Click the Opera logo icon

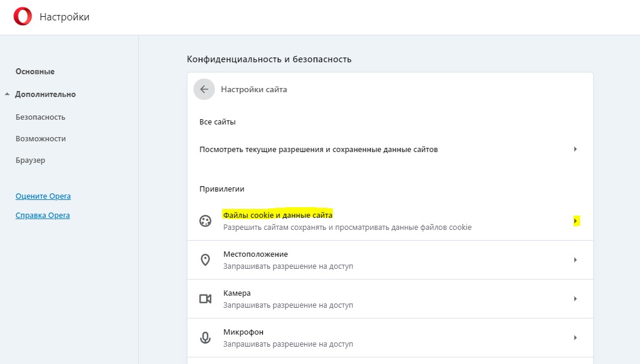[23, 17]
